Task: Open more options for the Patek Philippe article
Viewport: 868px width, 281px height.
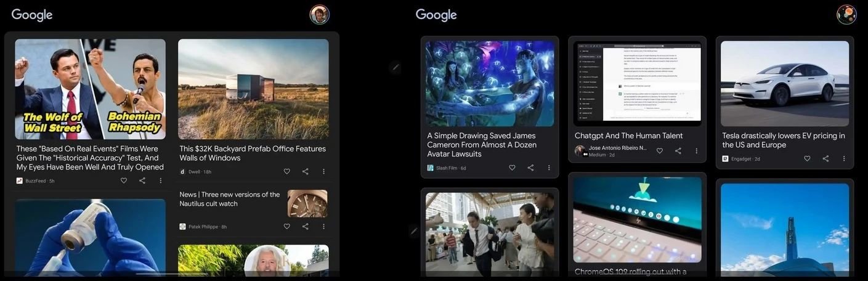Action: coord(324,226)
